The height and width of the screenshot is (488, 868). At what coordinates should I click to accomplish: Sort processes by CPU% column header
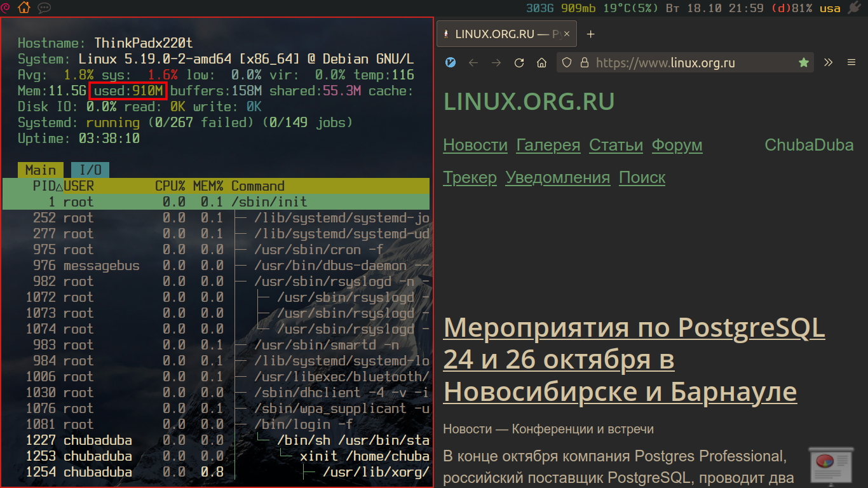[x=170, y=186]
